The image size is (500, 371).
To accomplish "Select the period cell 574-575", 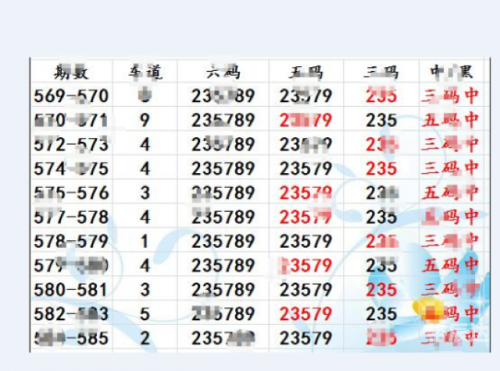I will point(71,168).
